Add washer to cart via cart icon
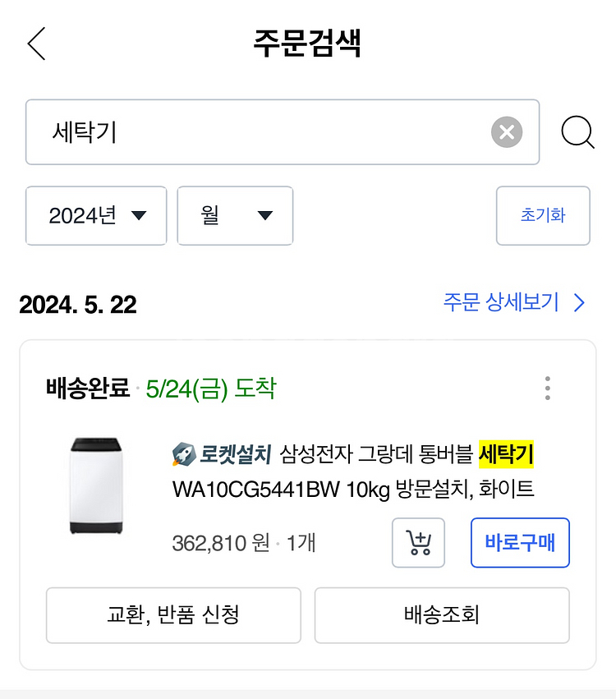 click(418, 543)
